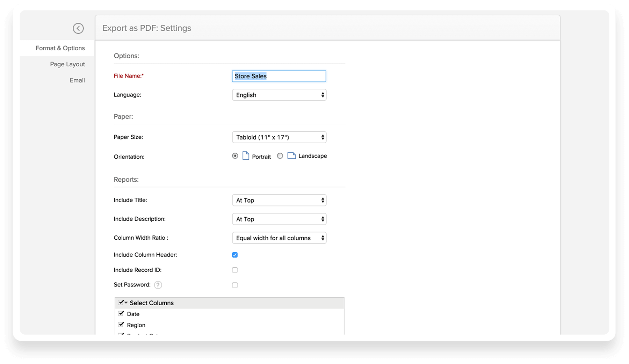Switch to the Page Layout tab
This screenshot has height=364, width=629.
(67, 64)
